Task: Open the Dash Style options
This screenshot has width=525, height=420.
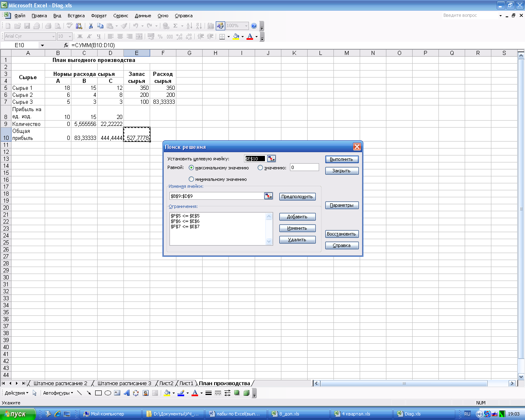Action: point(218,393)
